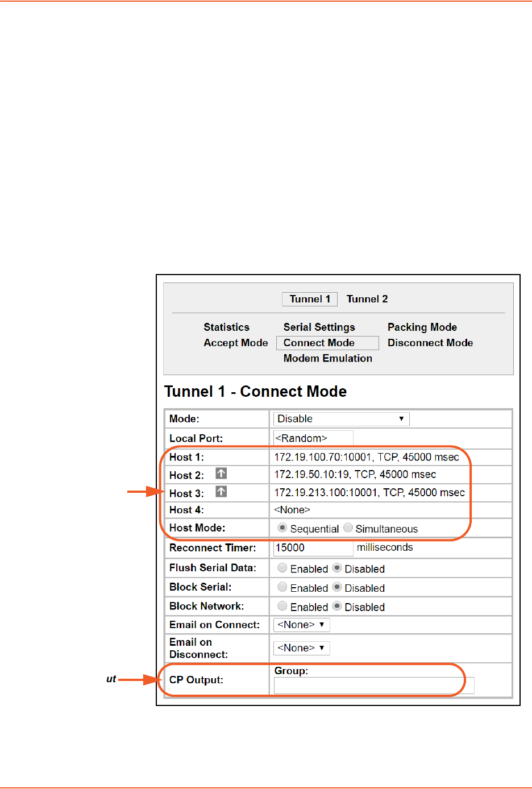Image resolution: width=532 pixels, height=789 pixels.
Task: Expand the Email on Connect dropdown
Action: point(301,625)
